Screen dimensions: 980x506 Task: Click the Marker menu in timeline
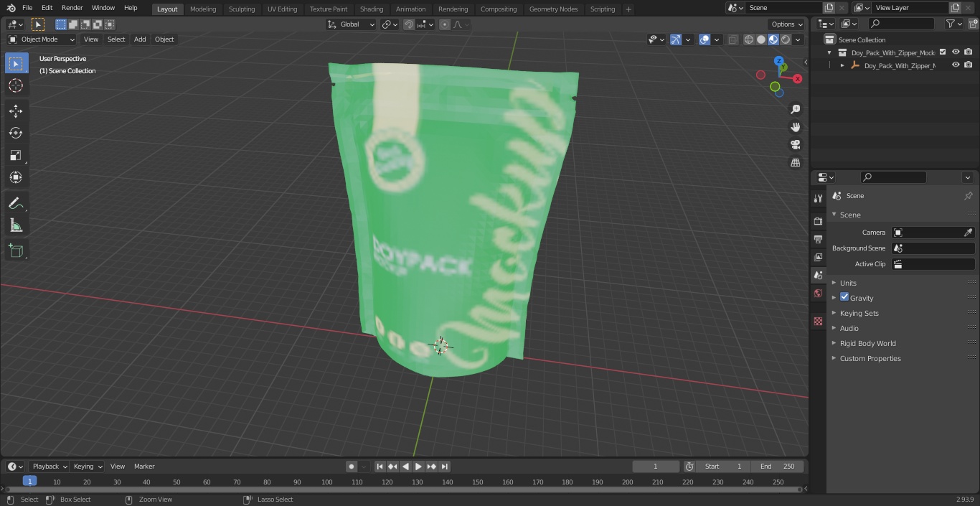pyautogui.click(x=144, y=467)
